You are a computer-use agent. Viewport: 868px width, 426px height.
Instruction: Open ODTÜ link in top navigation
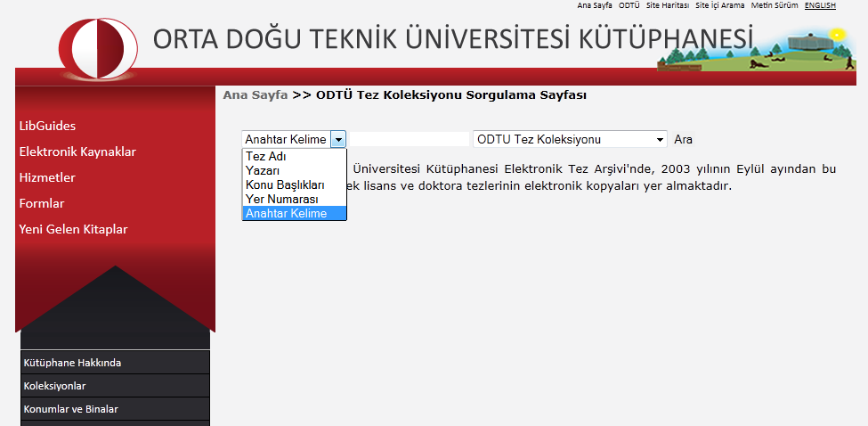click(x=629, y=5)
